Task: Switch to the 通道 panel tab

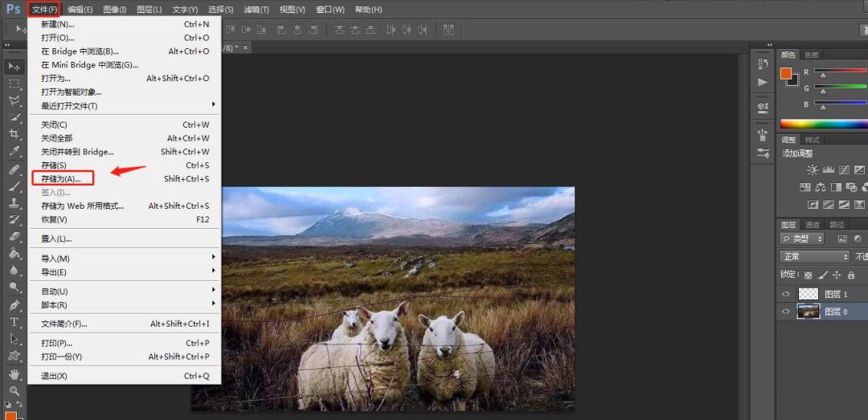Action: click(x=813, y=225)
